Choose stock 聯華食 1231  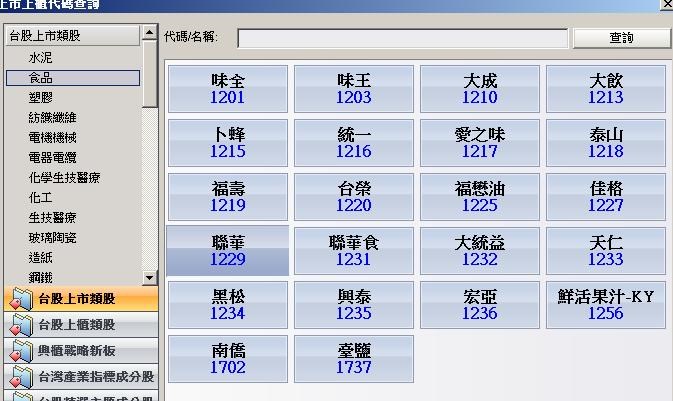pyautogui.click(x=354, y=251)
